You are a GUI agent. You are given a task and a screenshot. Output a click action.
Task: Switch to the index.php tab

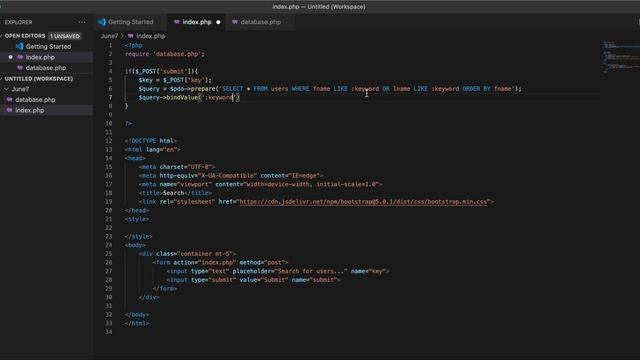point(197,22)
